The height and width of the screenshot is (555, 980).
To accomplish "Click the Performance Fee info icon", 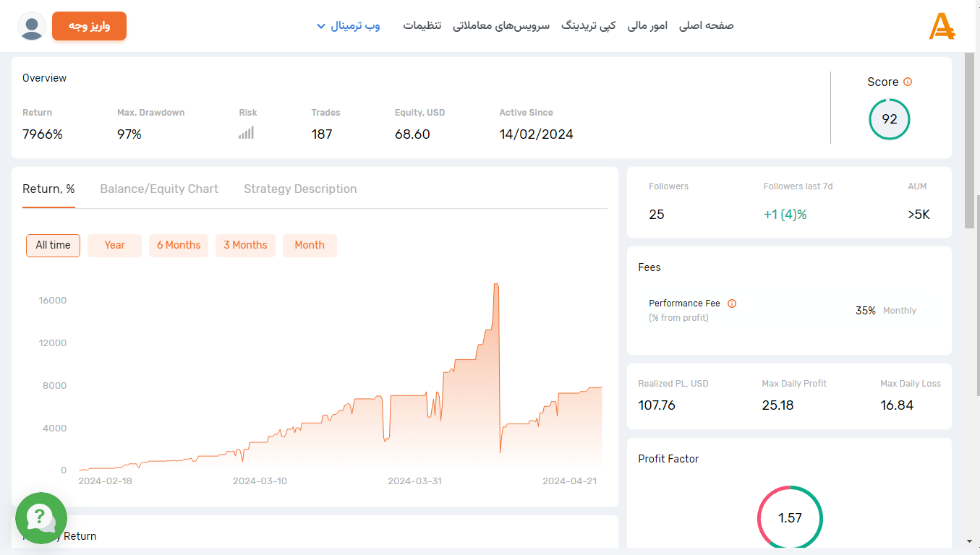I will [x=731, y=303].
